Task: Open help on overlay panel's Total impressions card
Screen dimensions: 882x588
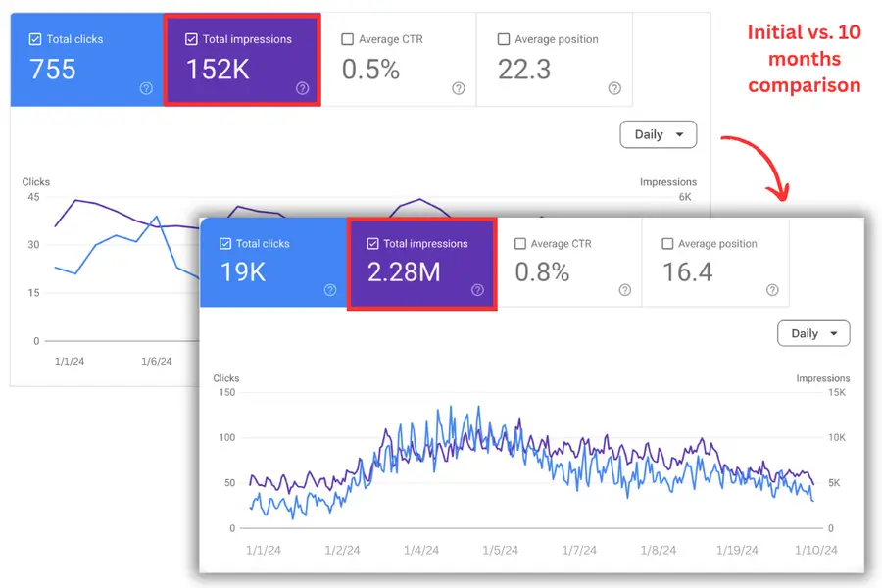Action: tap(477, 291)
